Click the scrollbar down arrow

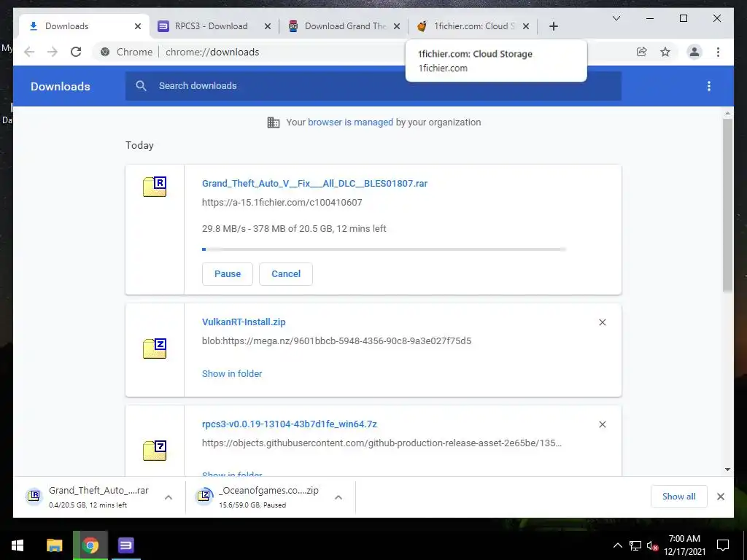coord(727,470)
